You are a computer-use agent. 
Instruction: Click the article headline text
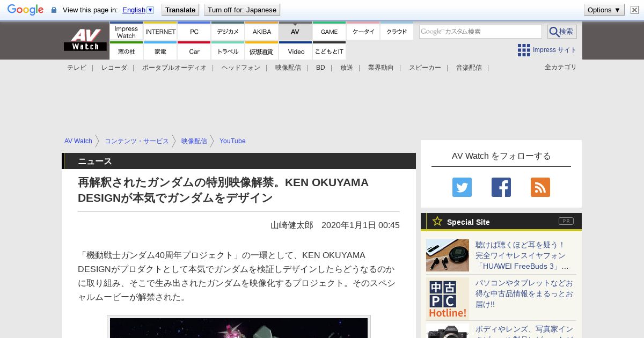[223, 190]
